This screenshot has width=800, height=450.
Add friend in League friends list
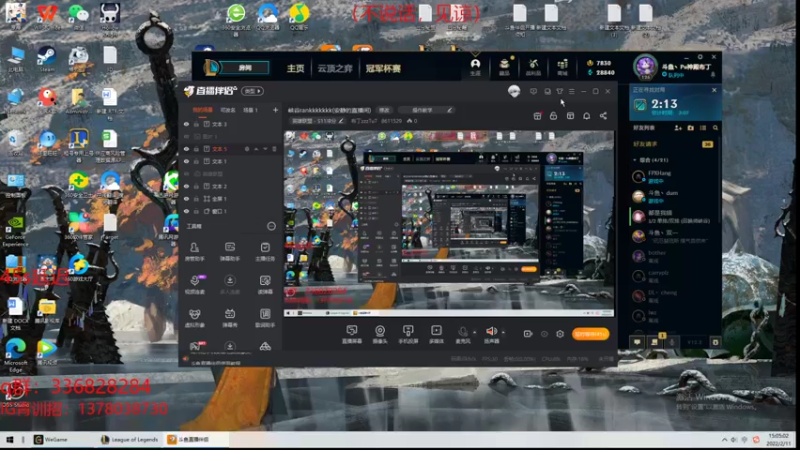click(678, 128)
